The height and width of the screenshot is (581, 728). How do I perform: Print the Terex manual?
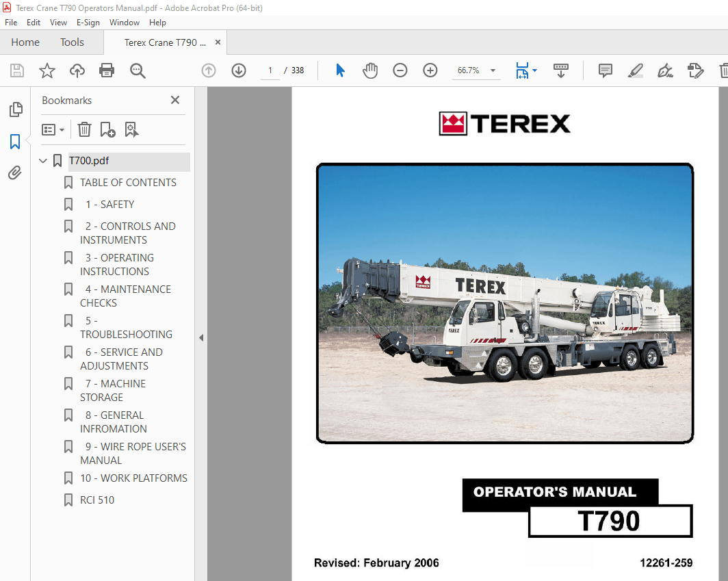(107, 70)
